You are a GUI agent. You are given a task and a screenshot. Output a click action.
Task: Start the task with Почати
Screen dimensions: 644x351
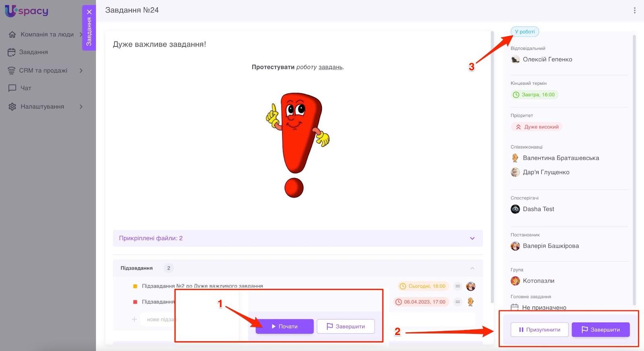pos(285,326)
